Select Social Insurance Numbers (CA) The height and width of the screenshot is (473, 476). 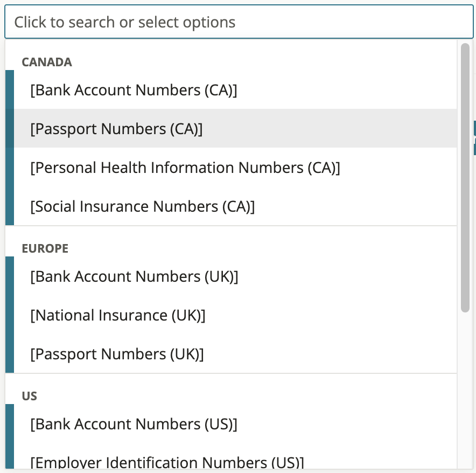pos(142,207)
